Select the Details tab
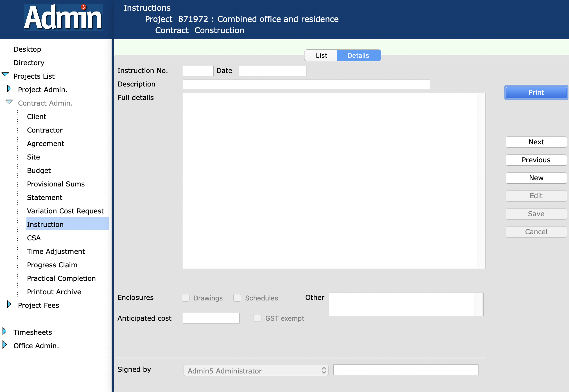This screenshot has width=569, height=392. click(x=358, y=55)
